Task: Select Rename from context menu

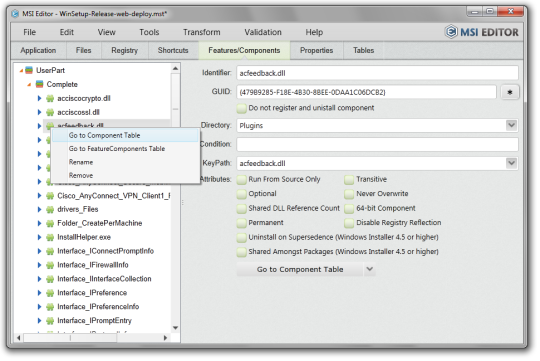Action: click(126, 162)
